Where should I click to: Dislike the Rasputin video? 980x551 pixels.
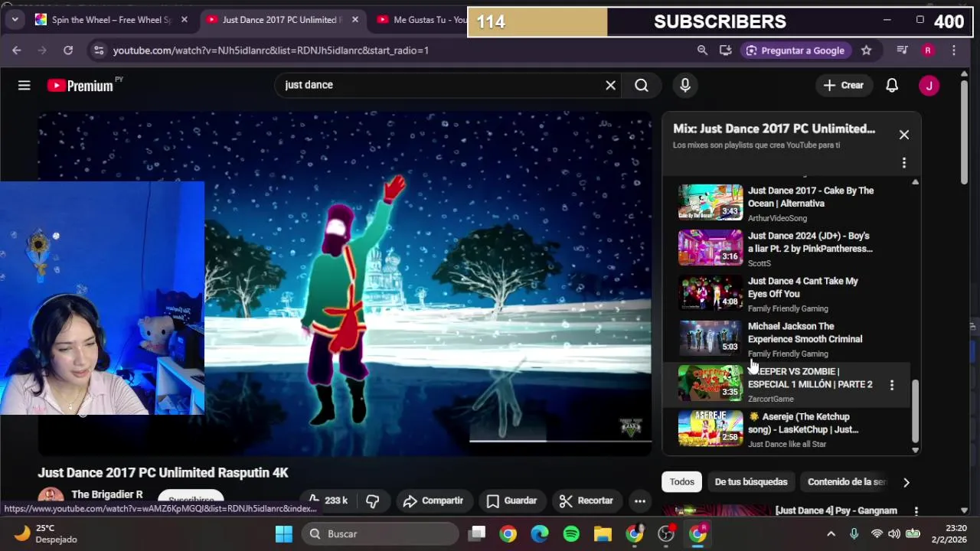[x=373, y=500]
